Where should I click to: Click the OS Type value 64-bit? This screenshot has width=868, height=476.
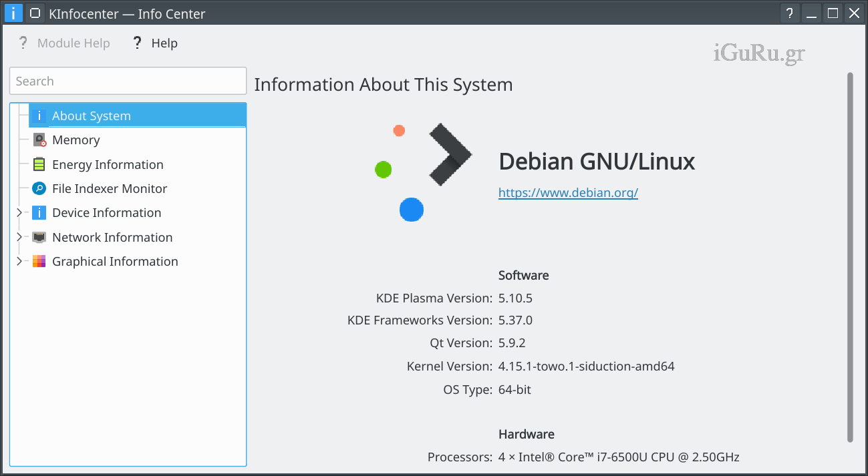click(515, 389)
